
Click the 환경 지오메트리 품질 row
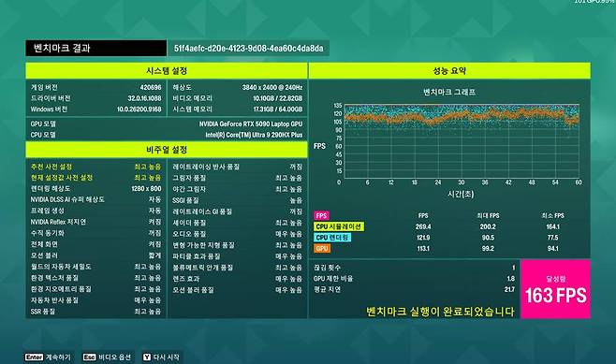(95, 288)
